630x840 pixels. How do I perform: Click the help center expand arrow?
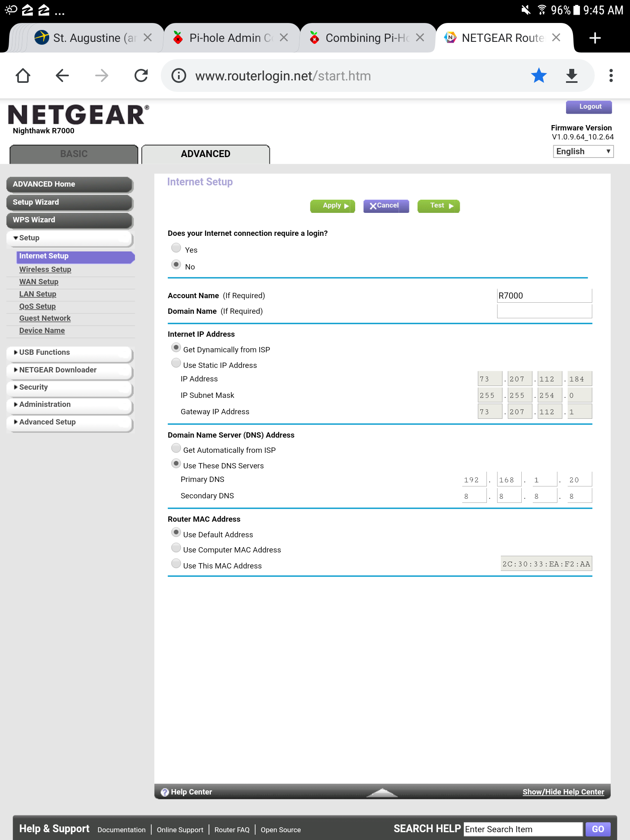pyautogui.click(x=382, y=792)
